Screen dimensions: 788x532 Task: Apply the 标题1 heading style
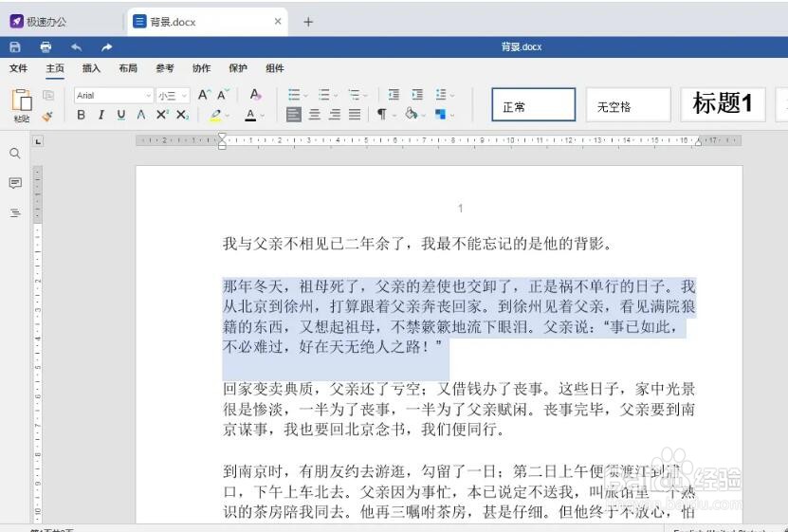pos(723,104)
